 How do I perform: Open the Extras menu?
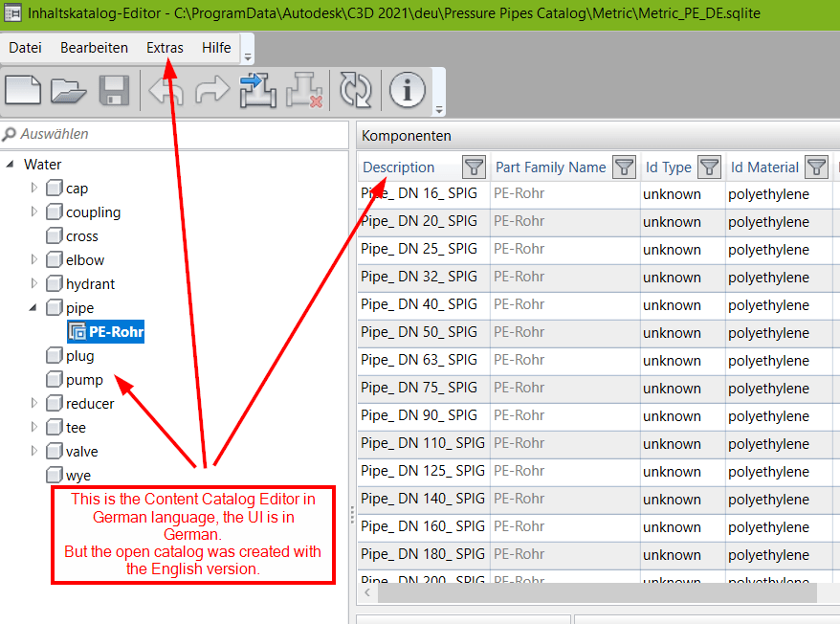(165, 48)
